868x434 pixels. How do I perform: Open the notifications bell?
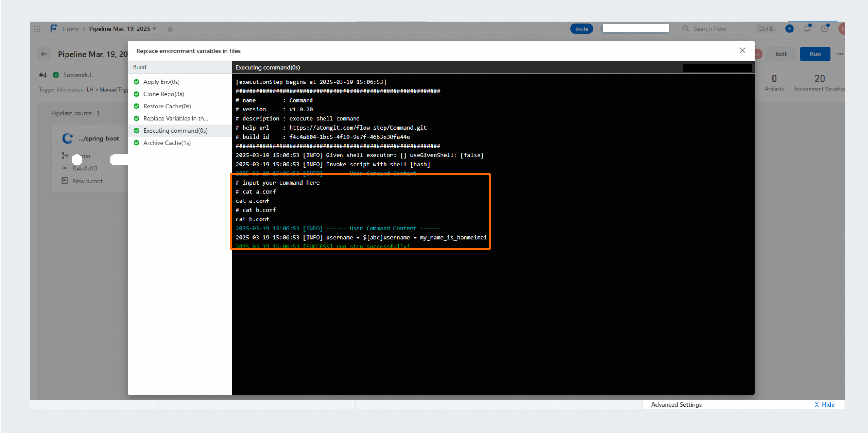point(807,29)
